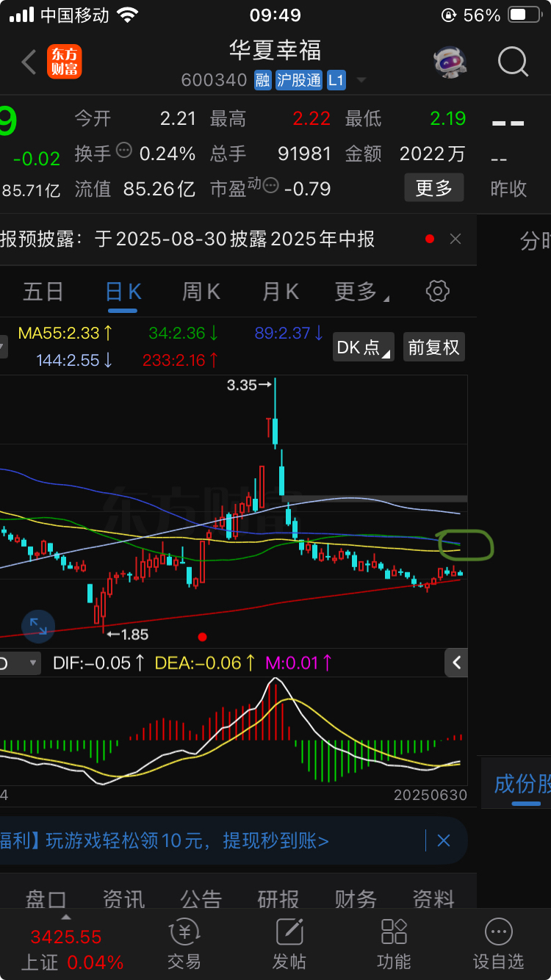Tap the 流值 85.26亿 value
The image size is (551, 980).
(x=159, y=189)
